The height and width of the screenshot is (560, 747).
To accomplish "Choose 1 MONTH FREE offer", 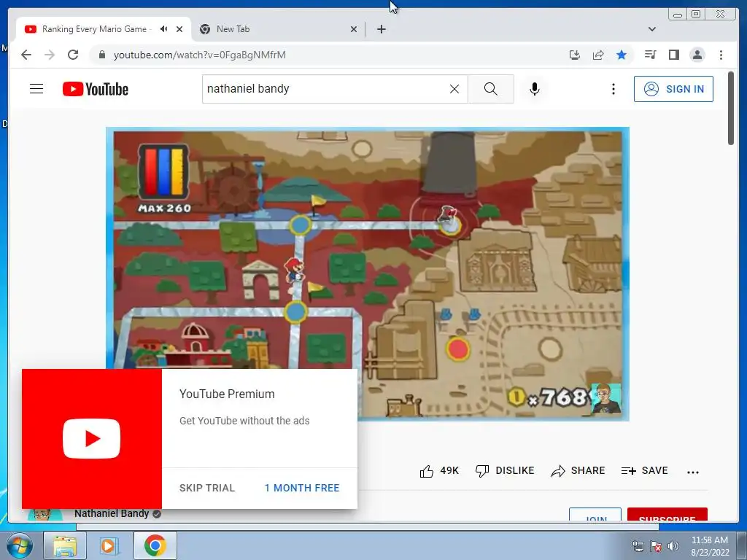I will [x=302, y=488].
